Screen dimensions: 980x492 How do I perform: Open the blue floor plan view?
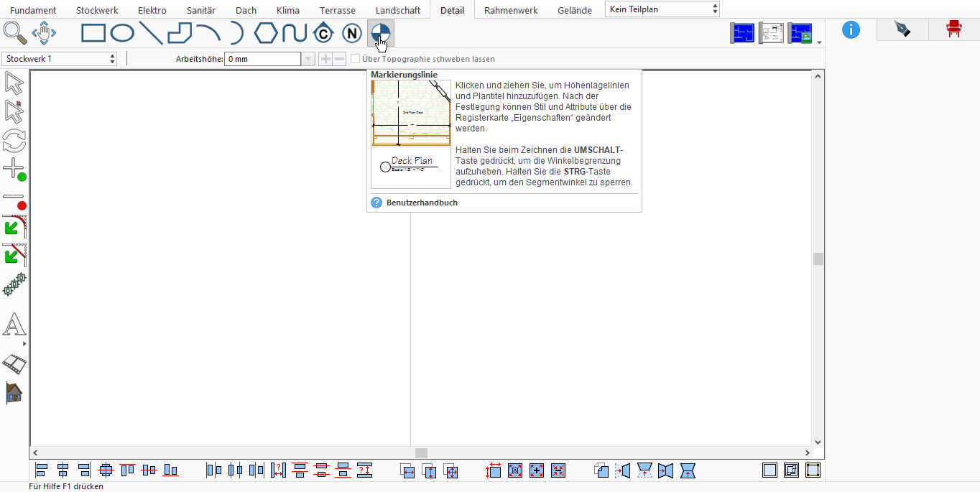click(742, 33)
